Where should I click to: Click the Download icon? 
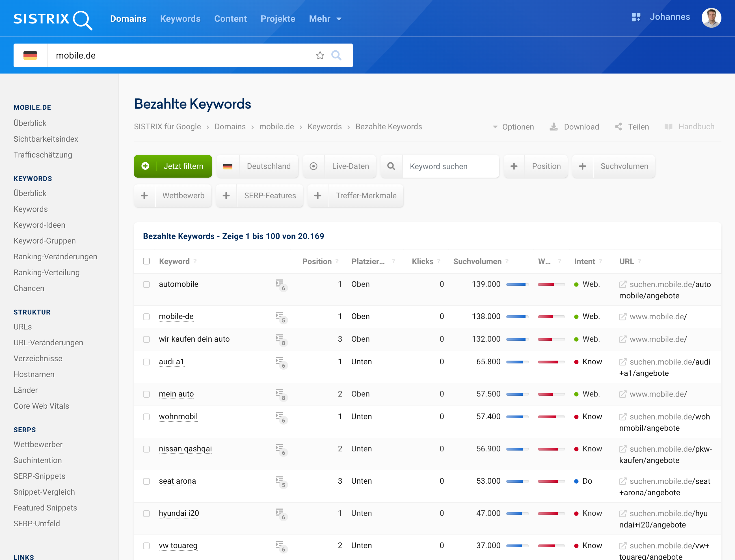pos(554,127)
